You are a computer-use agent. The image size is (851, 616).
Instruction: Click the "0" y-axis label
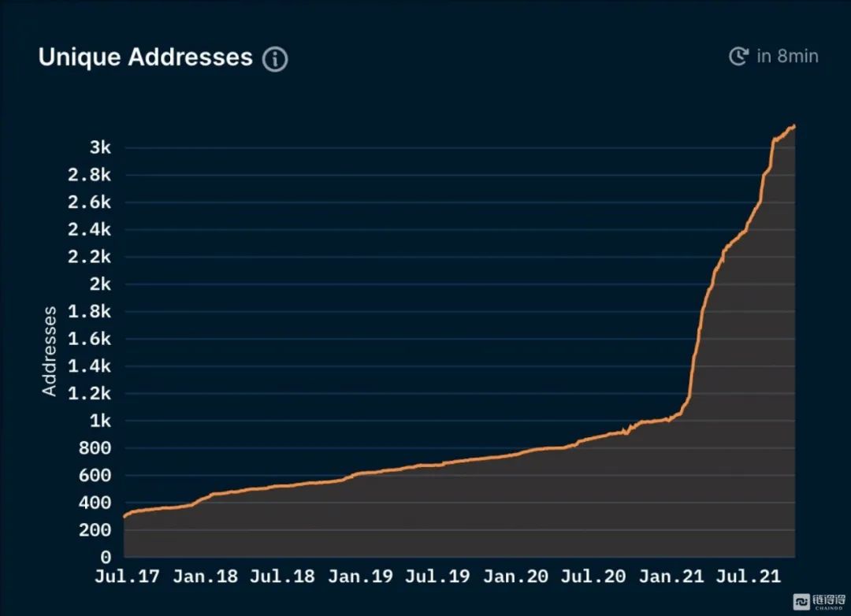[106, 557]
